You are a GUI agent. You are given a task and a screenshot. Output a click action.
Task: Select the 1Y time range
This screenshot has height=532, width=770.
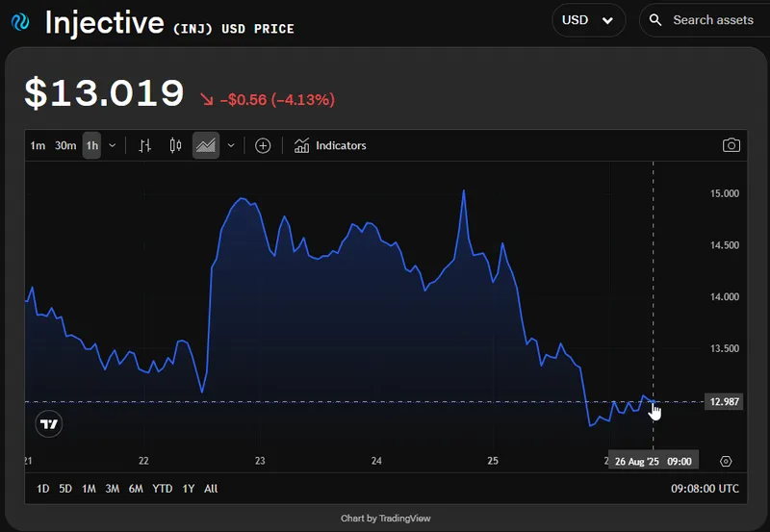click(x=189, y=489)
